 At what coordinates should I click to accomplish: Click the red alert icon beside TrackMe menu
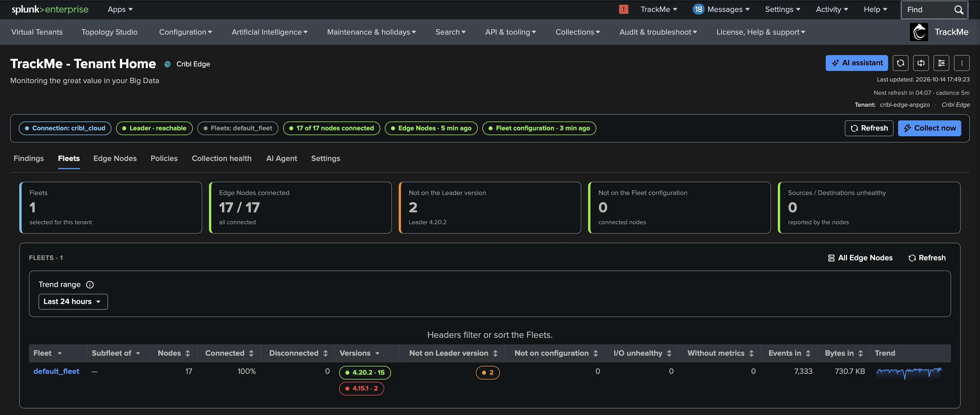click(x=623, y=9)
